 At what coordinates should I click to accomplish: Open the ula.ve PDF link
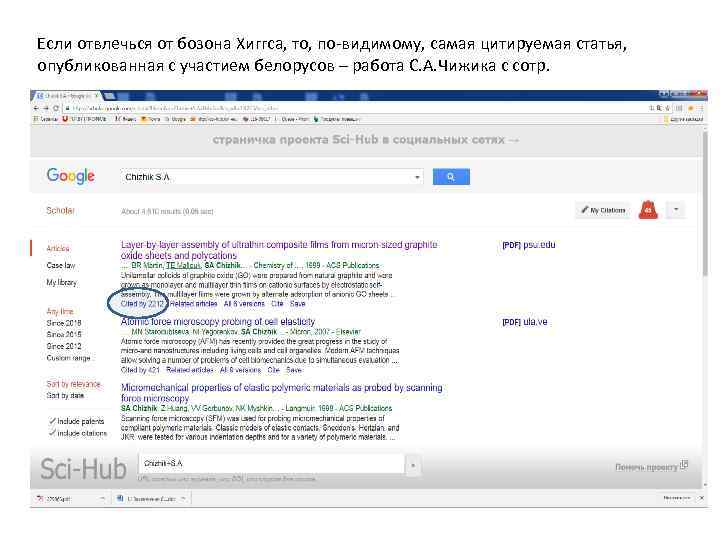[524, 322]
